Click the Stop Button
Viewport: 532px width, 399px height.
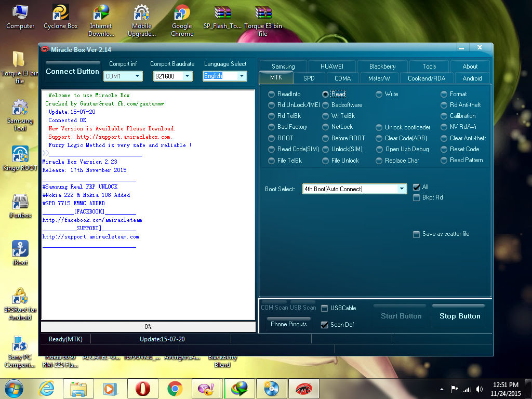[x=460, y=316]
